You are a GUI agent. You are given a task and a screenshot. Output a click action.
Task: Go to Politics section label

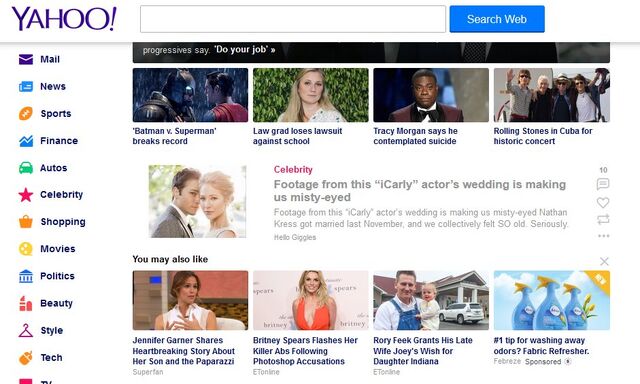coord(57,276)
